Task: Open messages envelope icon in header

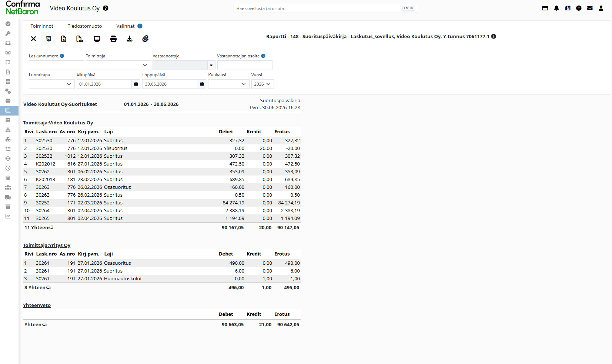Action: coord(590,8)
